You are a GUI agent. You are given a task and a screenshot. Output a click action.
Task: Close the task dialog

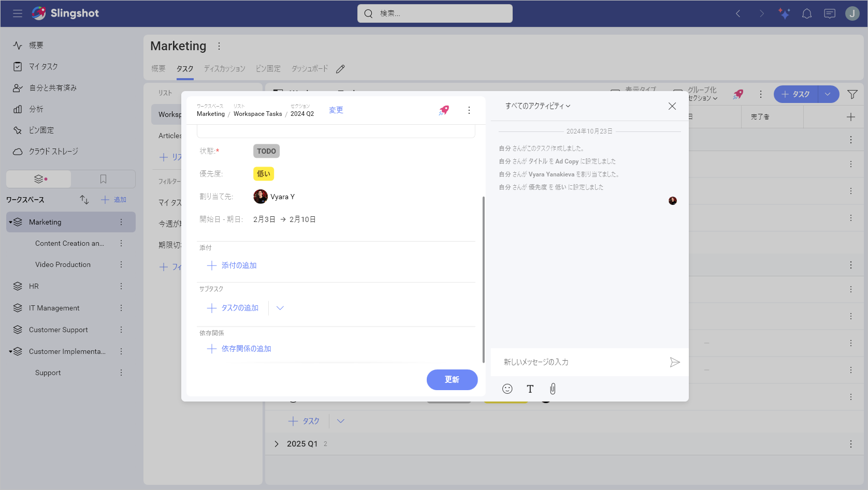pyautogui.click(x=672, y=106)
